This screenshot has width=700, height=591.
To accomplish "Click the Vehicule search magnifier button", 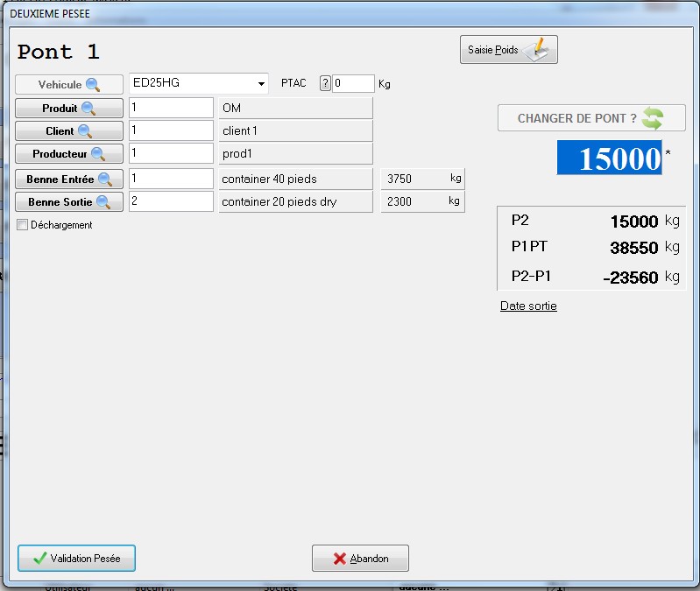I will 69,85.
